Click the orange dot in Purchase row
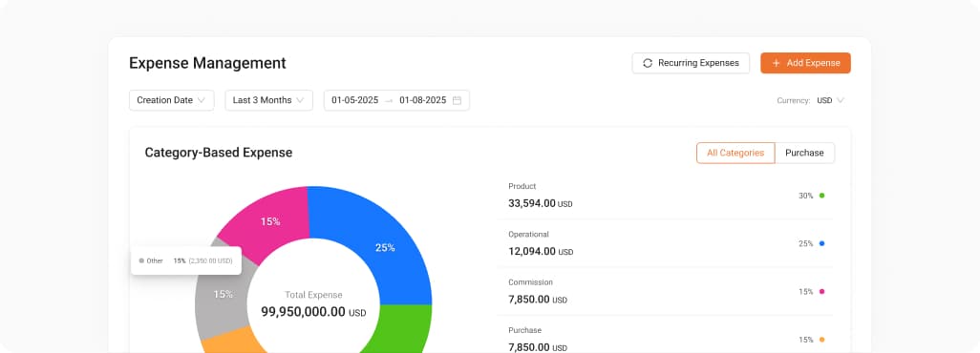 tap(821, 340)
